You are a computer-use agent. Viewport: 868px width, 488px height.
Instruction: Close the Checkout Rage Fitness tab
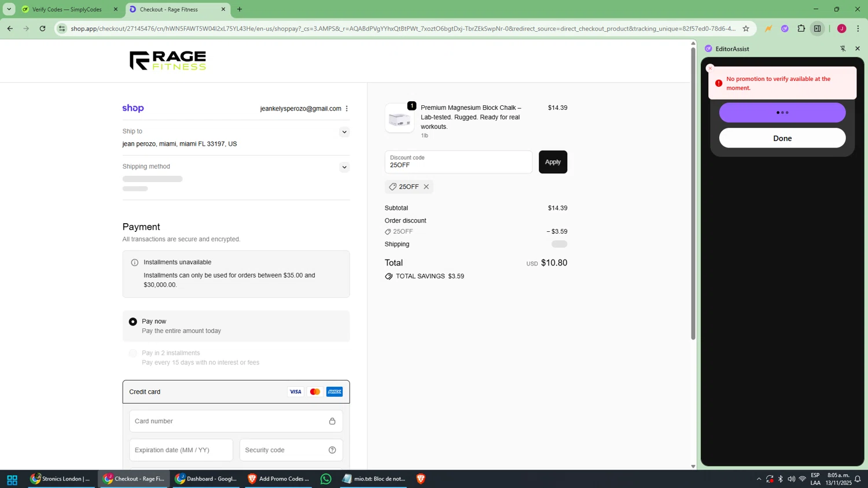click(x=223, y=9)
